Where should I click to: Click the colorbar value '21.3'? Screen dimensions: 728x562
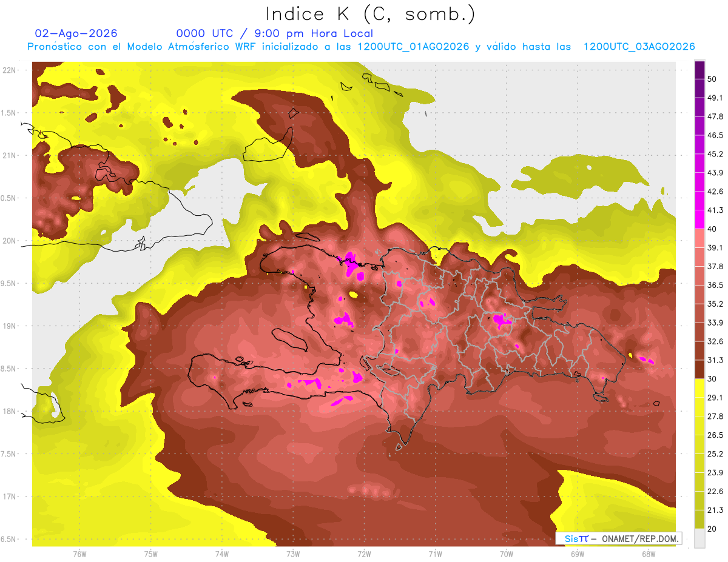click(x=715, y=510)
